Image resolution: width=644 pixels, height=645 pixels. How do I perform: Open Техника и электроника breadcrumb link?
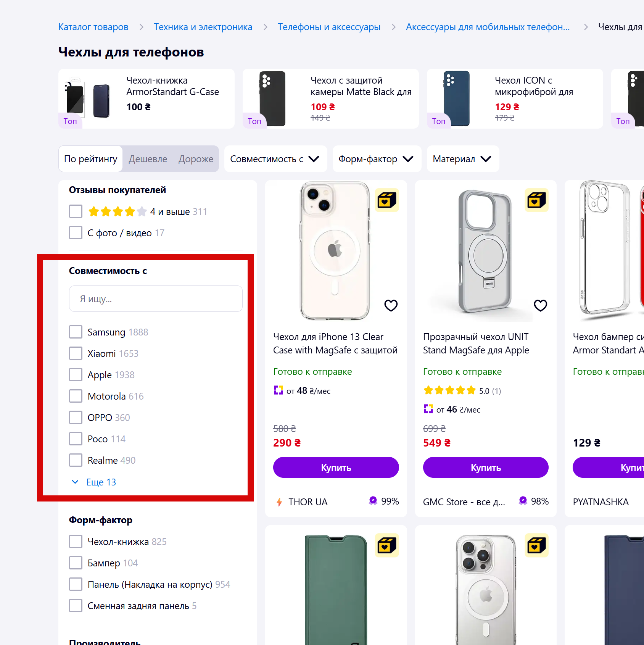[x=203, y=27]
